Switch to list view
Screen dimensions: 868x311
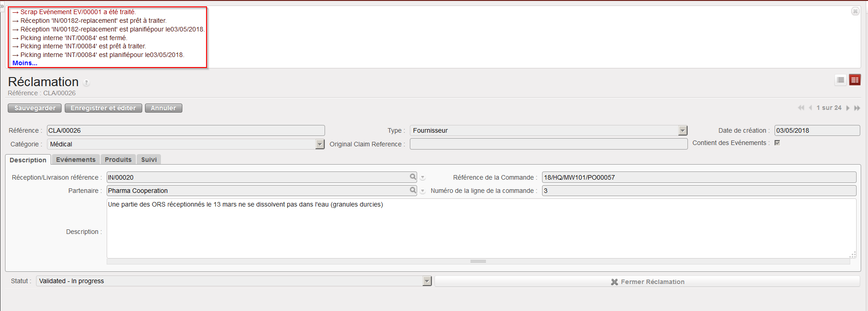(x=841, y=80)
